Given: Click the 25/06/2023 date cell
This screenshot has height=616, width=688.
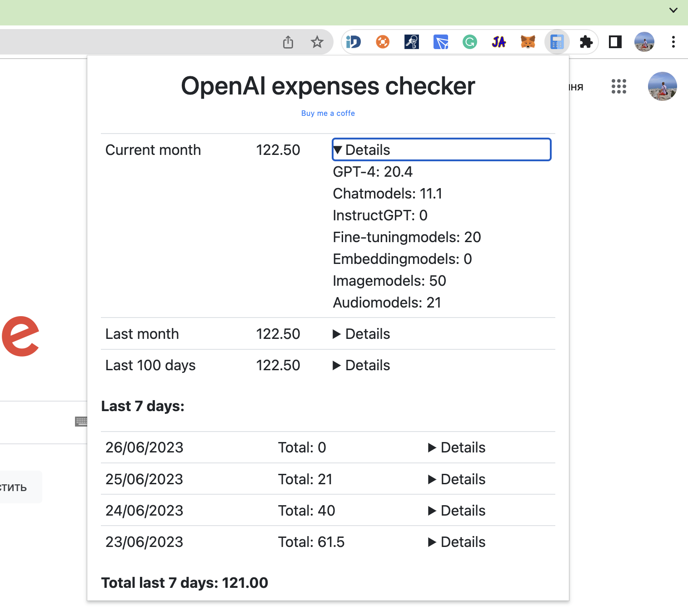Looking at the screenshot, I should pyautogui.click(x=145, y=479).
